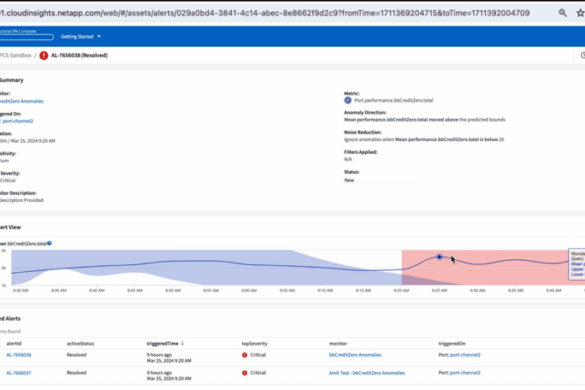
Task: Click Resolved status in the AL-7656038 row
Action: (76, 355)
